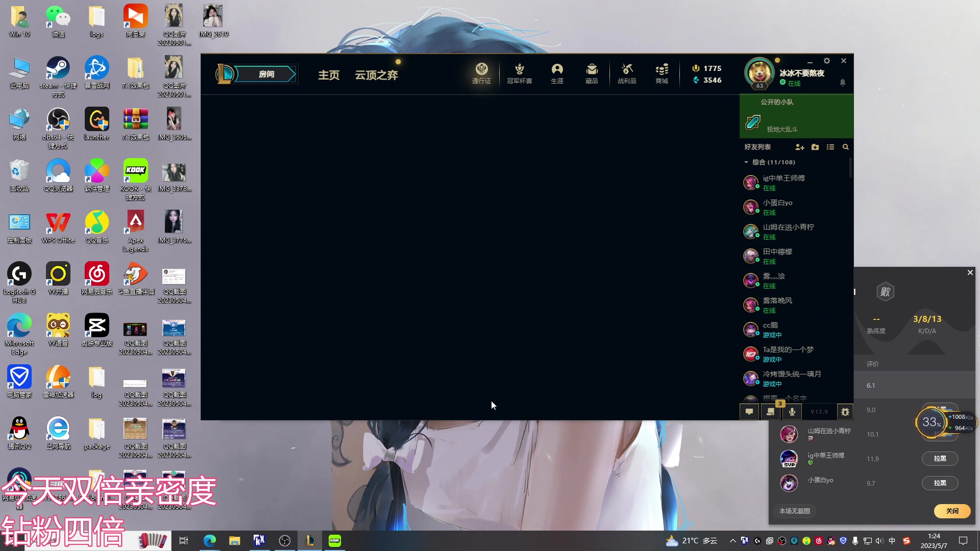Open the chat bubble icon
Screen dimensions: 980x551
[x=749, y=412]
